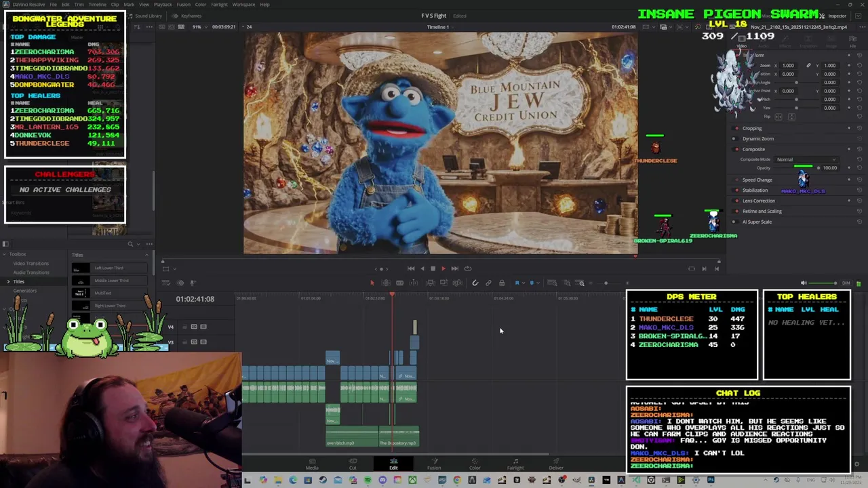Screen dimensions: 868x488
Task: Click the blue Marker icon
Action: (532, 283)
